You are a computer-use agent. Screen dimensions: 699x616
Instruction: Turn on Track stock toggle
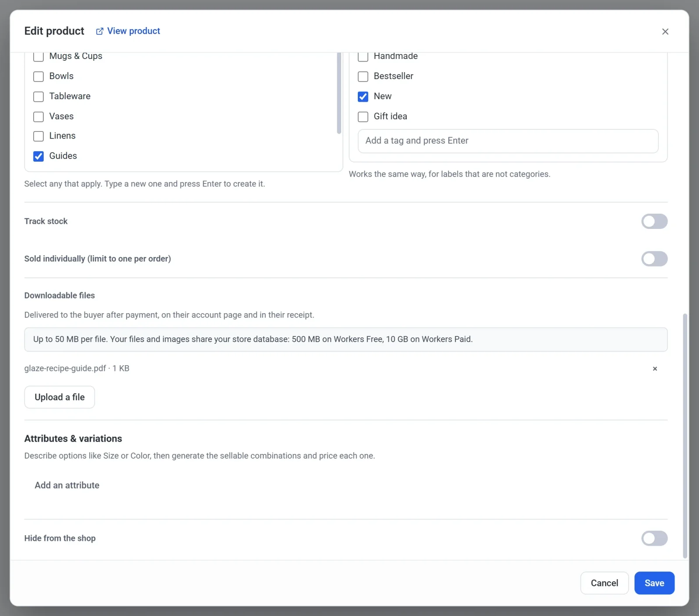point(654,221)
